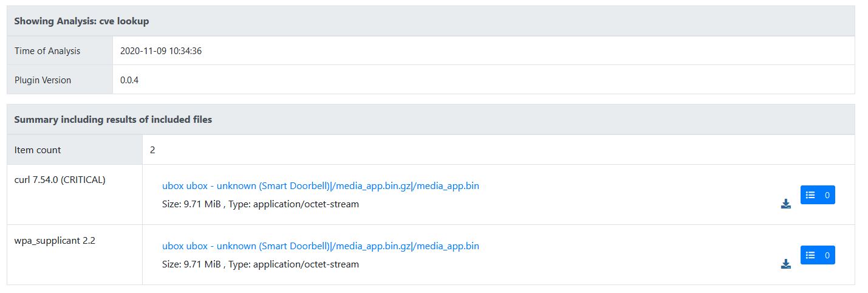The width and height of the screenshot is (868, 293).
Task: Open the media_app.bin link under curl 7.54.0
Action: 320,186
